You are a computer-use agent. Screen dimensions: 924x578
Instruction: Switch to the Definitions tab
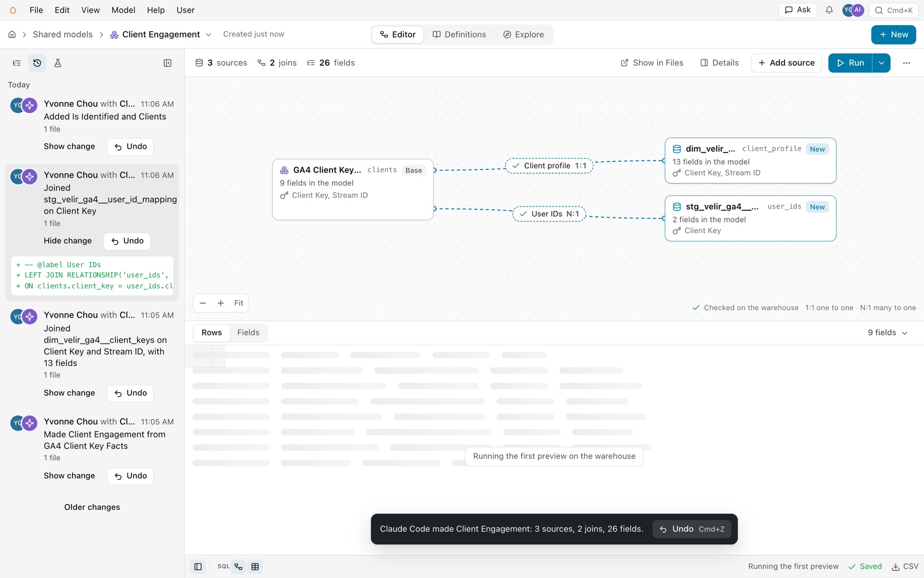[459, 34]
